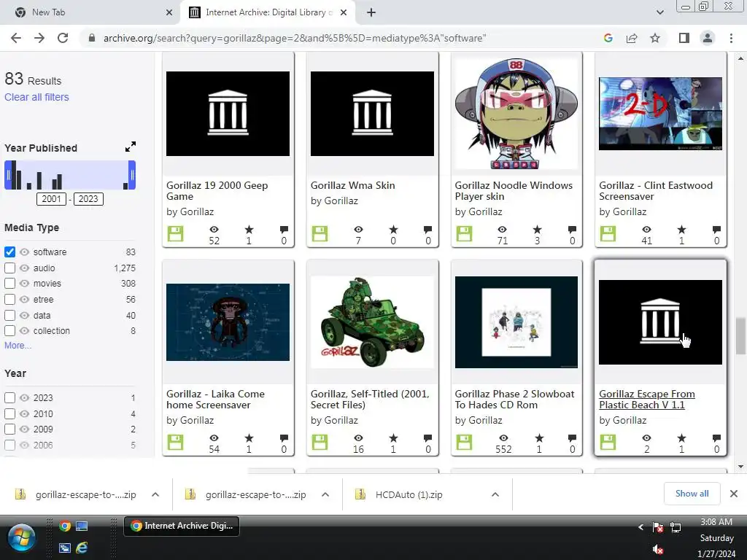Click the taskbar clock and date
The width and height of the screenshot is (747, 560).
coord(716,538)
